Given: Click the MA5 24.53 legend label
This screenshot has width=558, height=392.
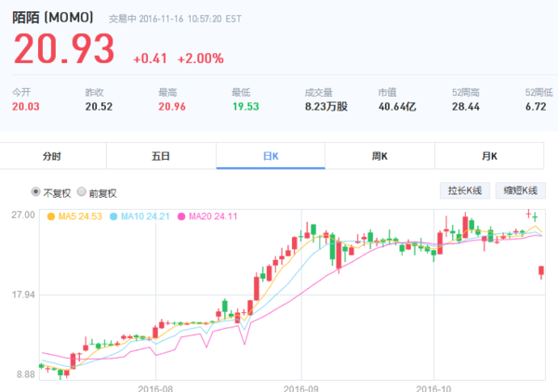Looking at the screenshot, I should (80, 216).
